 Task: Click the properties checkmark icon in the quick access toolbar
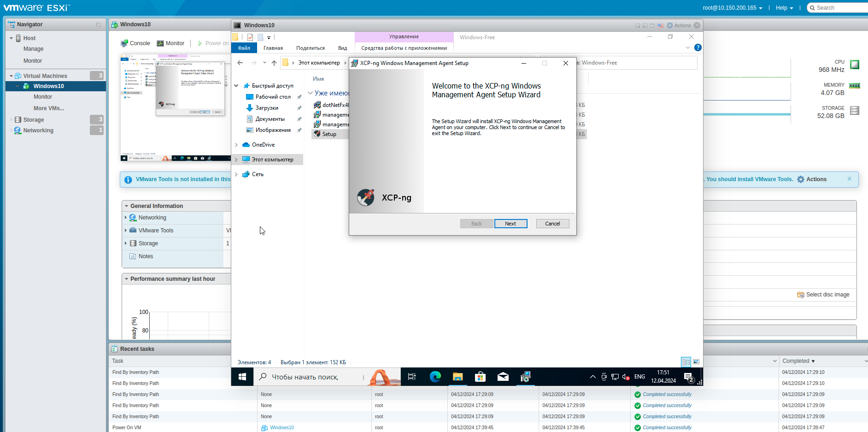tap(250, 37)
